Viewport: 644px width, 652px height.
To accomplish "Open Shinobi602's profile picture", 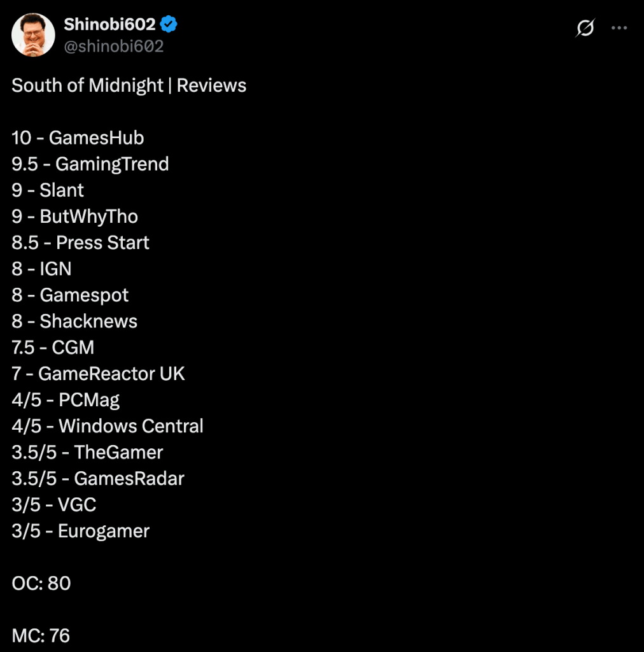I will tap(33, 34).
